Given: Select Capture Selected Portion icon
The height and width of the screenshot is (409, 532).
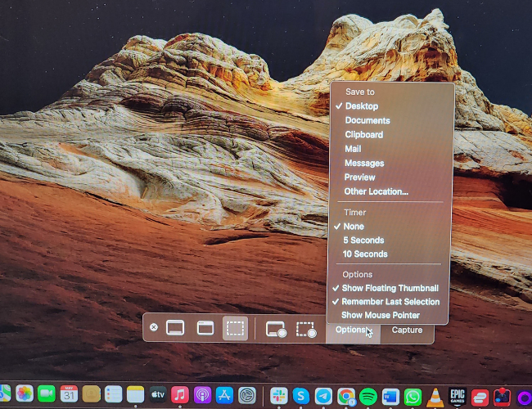Looking at the screenshot, I should [235, 328].
